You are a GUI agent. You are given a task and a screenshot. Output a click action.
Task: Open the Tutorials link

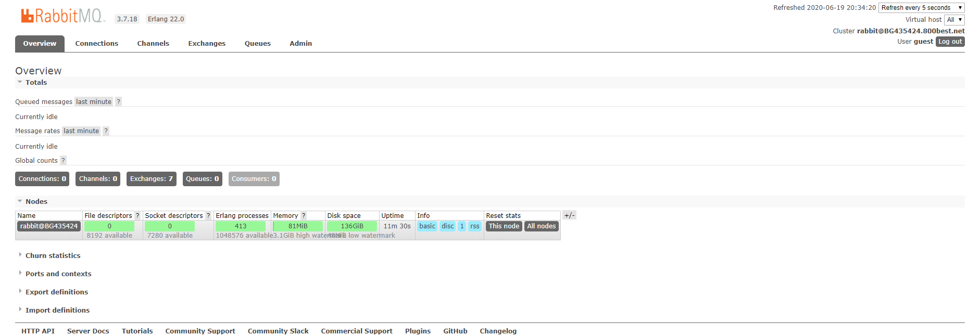click(137, 331)
